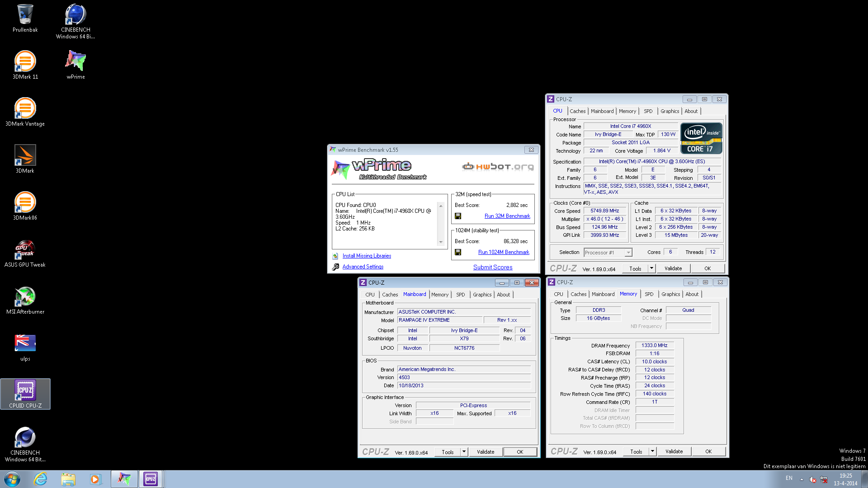Open Windows Explorer from the taskbar
The width and height of the screenshot is (868, 488).
(x=68, y=479)
